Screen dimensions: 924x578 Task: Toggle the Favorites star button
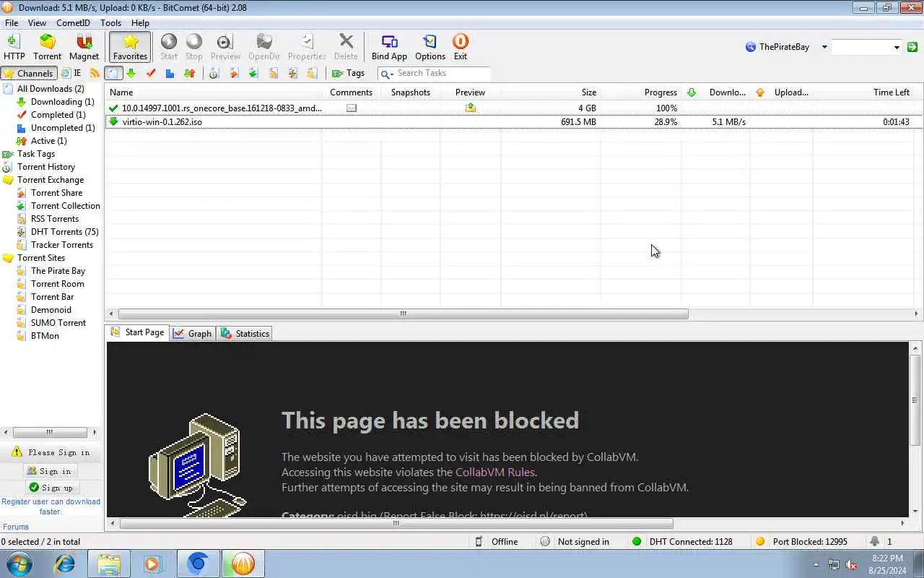coord(130,47)
